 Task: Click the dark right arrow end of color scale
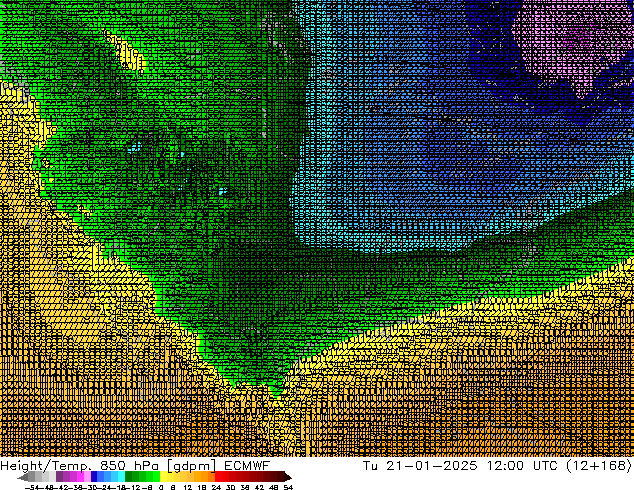point(288,477)
